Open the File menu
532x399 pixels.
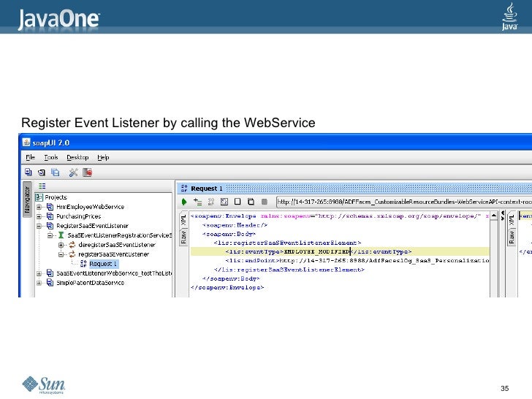[x=31, y=157]
